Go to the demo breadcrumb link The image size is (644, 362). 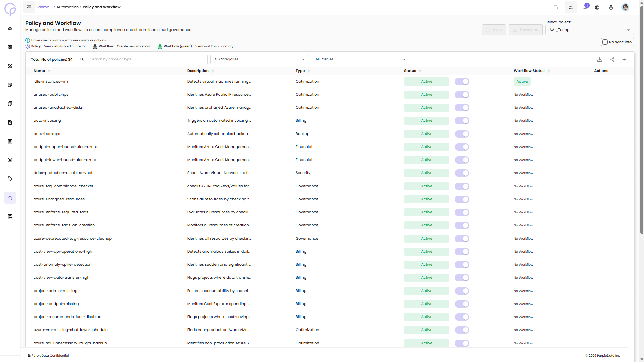pos(44,7)
